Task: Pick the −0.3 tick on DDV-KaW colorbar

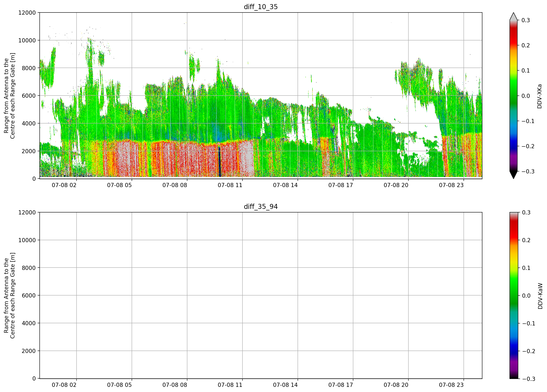Action: (529, 379)
